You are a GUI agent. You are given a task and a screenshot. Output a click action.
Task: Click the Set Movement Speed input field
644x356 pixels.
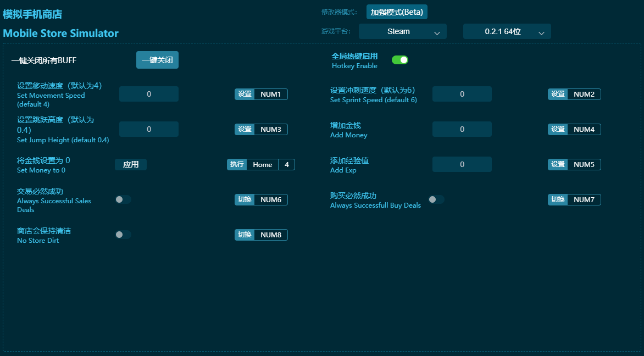[149, 94]
